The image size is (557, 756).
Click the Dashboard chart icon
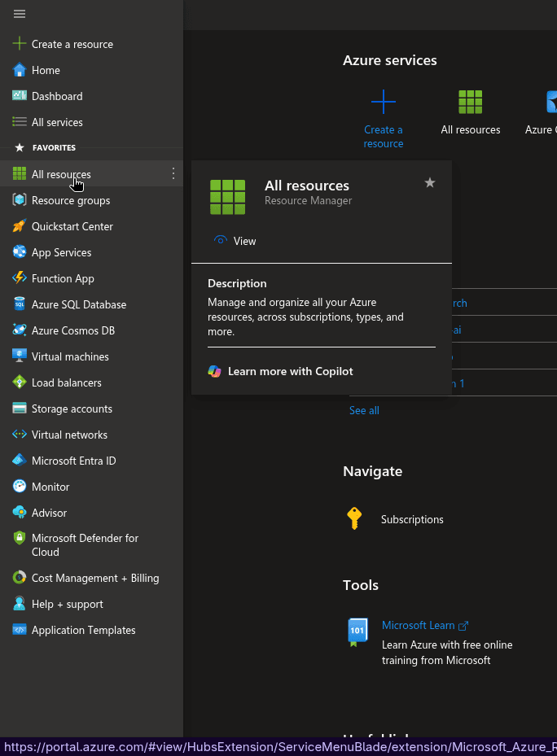tap(20, 95)
